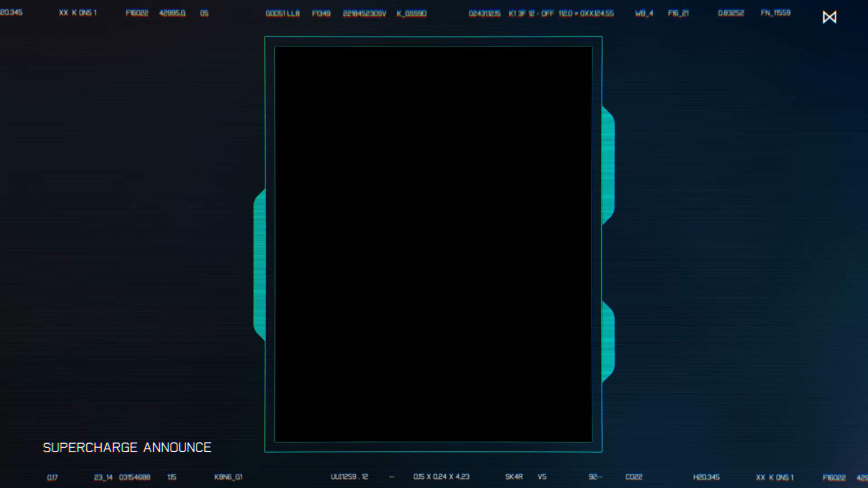This screenshot has height=488, width=868.
Task: Click the black central display panel
Action: (433, 244)
